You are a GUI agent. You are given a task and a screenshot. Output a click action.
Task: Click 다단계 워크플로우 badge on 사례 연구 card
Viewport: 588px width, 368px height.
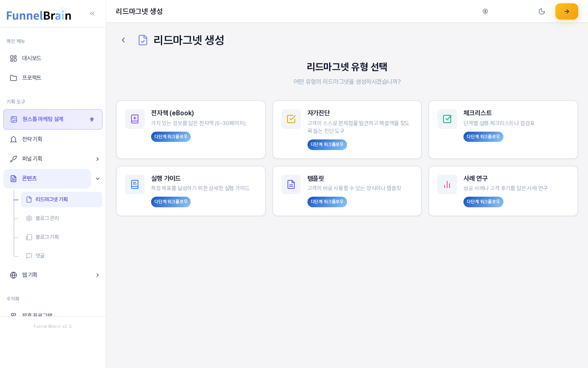(483, 202)
